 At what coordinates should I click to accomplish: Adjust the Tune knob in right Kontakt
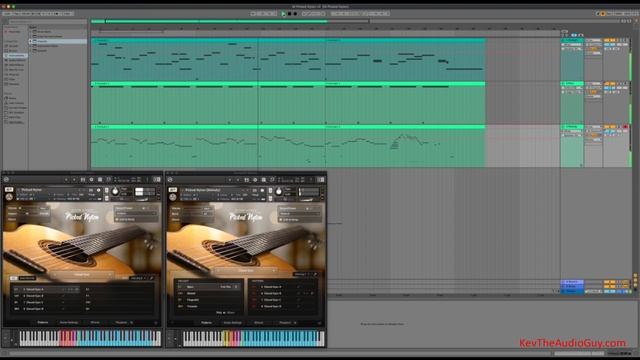click(279, 191)
